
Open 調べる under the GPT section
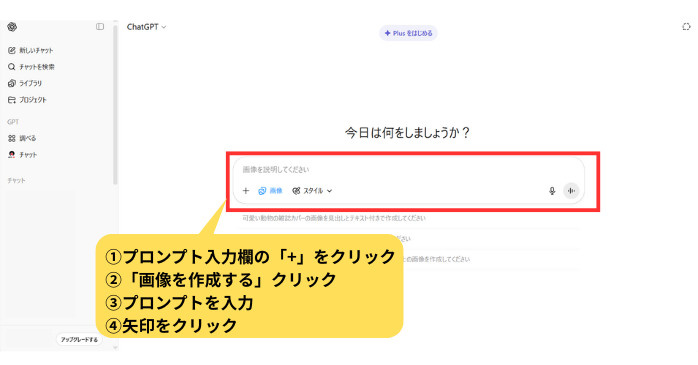(22, 138)
